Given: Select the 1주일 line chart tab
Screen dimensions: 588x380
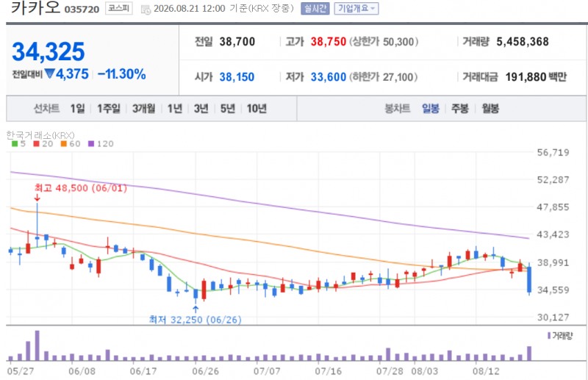Looking at the screenshot, I should point(109,109).
